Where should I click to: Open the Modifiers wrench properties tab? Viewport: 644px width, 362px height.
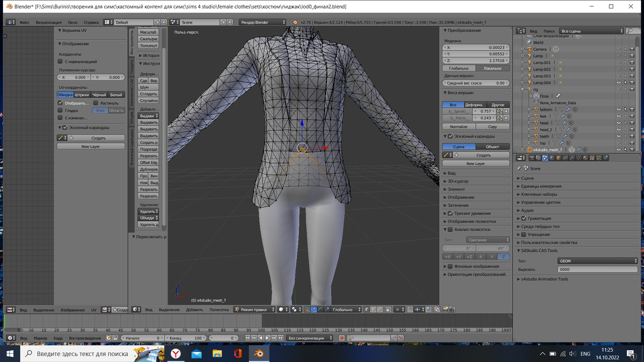[x=572, y=158]
